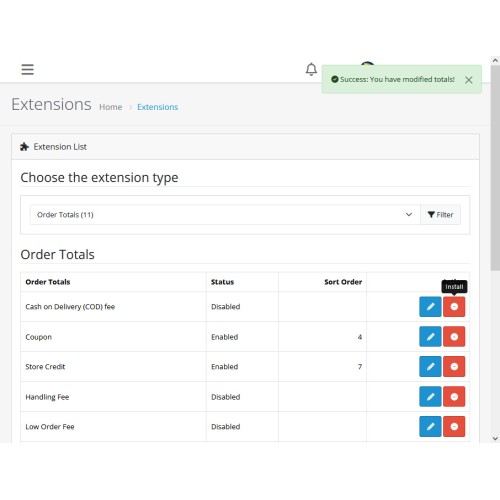Click the user profile avatar
This screenshot has width=500, height=500.
pyautogui.click(x=367, y=64)
